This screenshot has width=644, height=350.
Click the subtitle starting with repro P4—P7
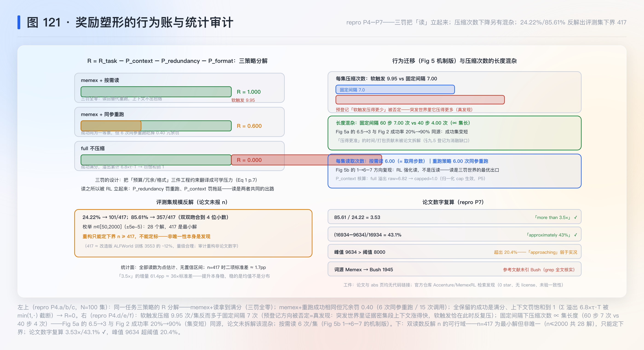[486, 23]
